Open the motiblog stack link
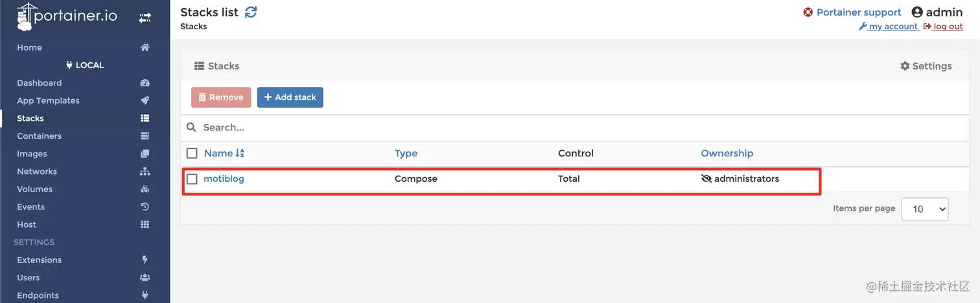The height and width of the screenshot is (303, 980). [x=224, y=178]
